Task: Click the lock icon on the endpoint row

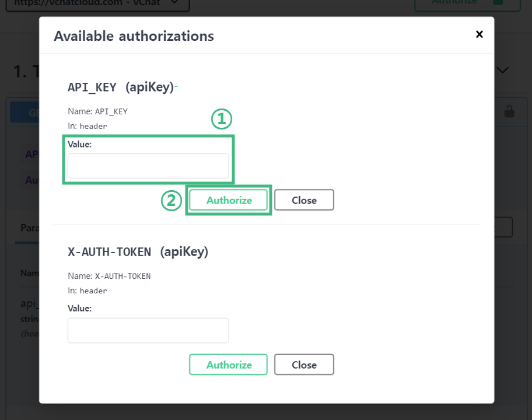Action: [x=509, y=111]
